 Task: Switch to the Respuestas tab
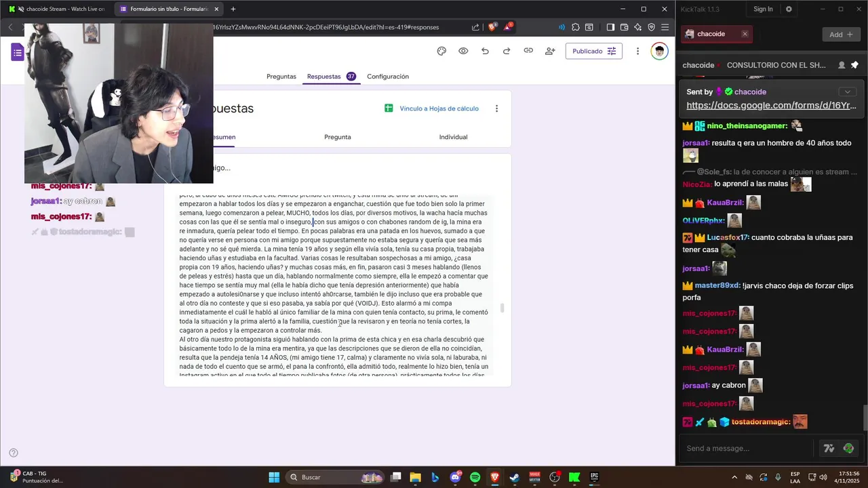(x=332, y=77)
